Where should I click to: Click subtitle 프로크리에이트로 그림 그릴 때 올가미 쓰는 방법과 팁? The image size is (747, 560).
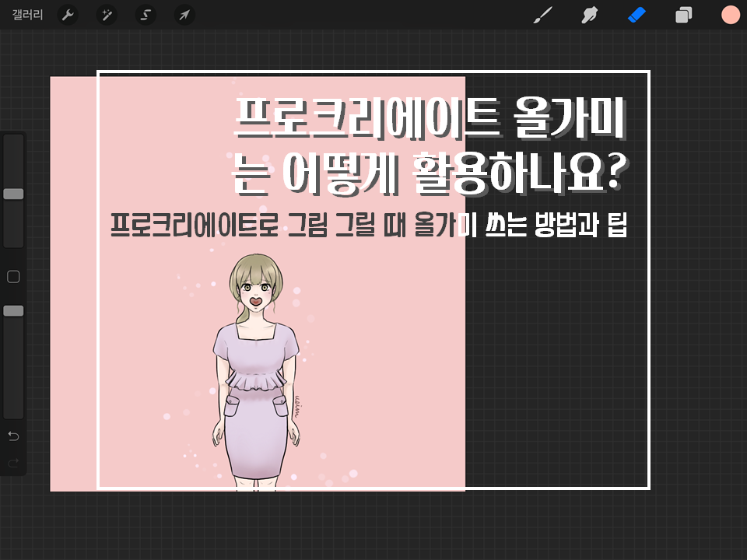pyautogui.click(x=369, y=225)
